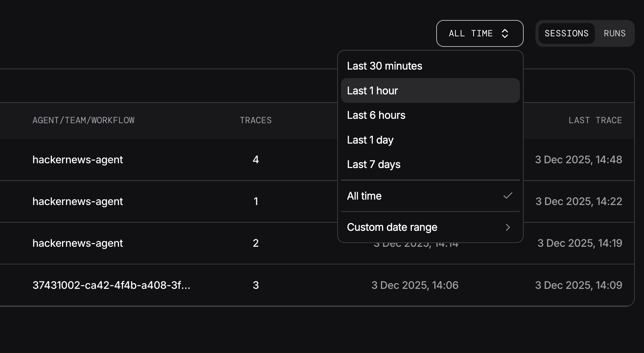Select Last 1 hour time filter
This screenshot has height=353, width=644.
coord(373,90)
